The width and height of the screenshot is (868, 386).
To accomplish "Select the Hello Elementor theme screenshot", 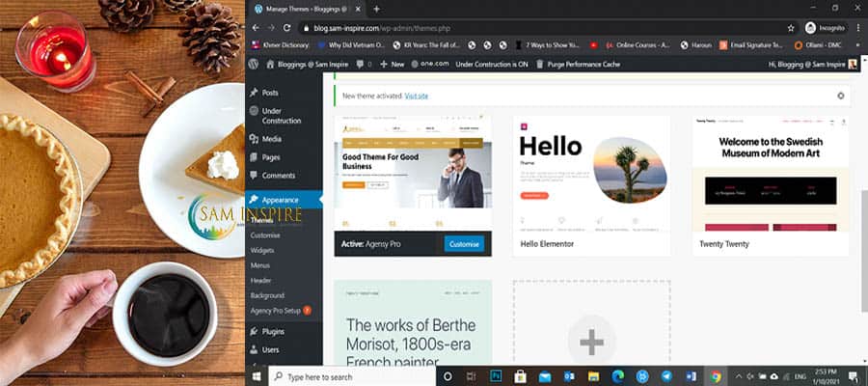I will pyautogui.click(x=592, y=174).
